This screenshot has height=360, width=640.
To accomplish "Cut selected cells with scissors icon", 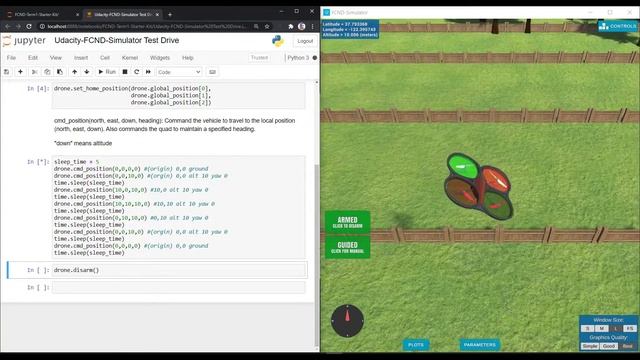I will [35, 72].
